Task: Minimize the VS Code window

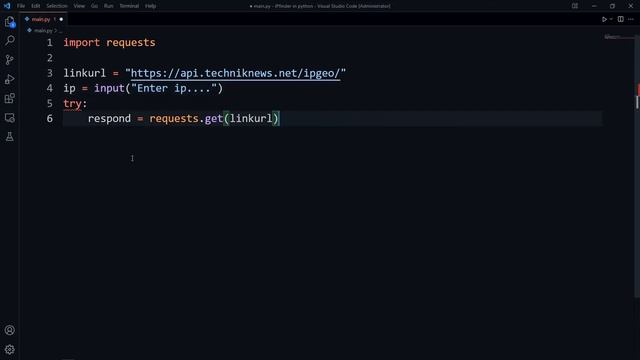Action: pyautogui.click(x=594, y=6)
